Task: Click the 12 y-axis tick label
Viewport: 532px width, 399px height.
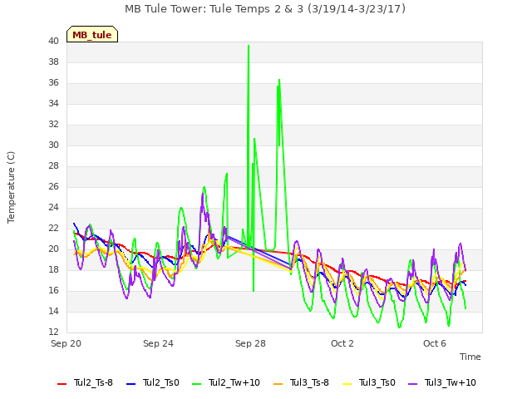Action: pos(53,332)
